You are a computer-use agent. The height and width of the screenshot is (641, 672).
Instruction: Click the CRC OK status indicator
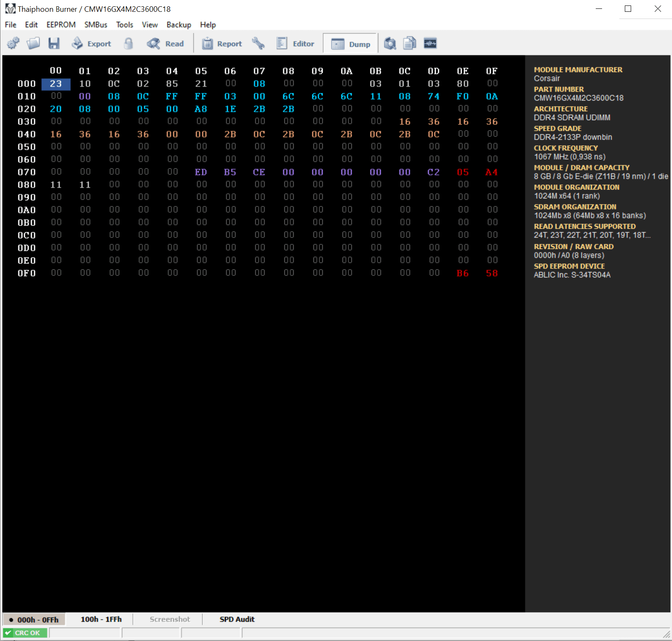click(25, 633)
